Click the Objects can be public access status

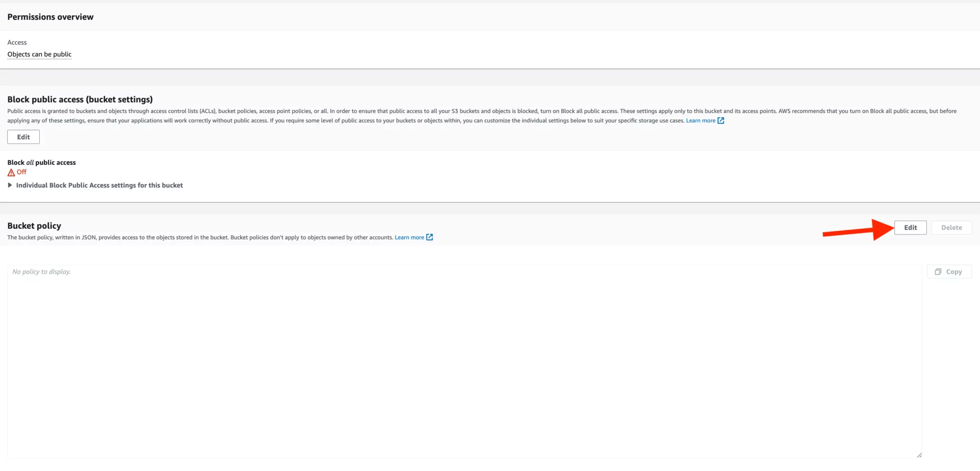(x=39, y=54)
